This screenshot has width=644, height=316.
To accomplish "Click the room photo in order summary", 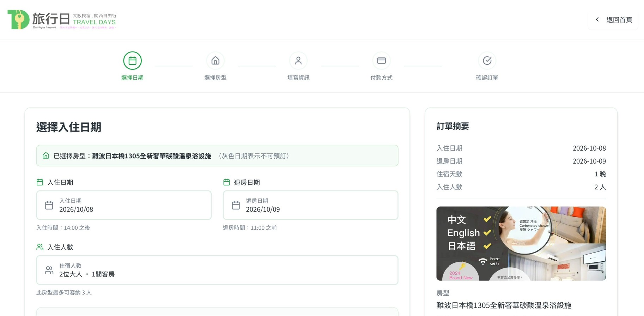I will [x=521, y=243].
